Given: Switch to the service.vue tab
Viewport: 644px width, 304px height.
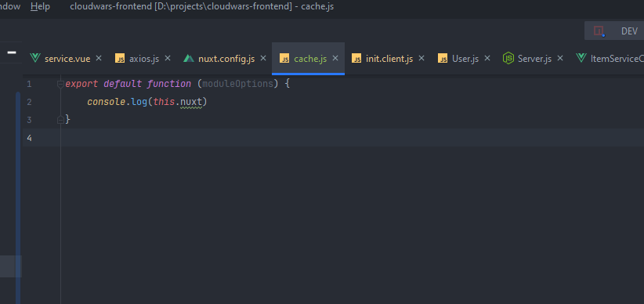Looking at the screenshot, I should (67, 59).
